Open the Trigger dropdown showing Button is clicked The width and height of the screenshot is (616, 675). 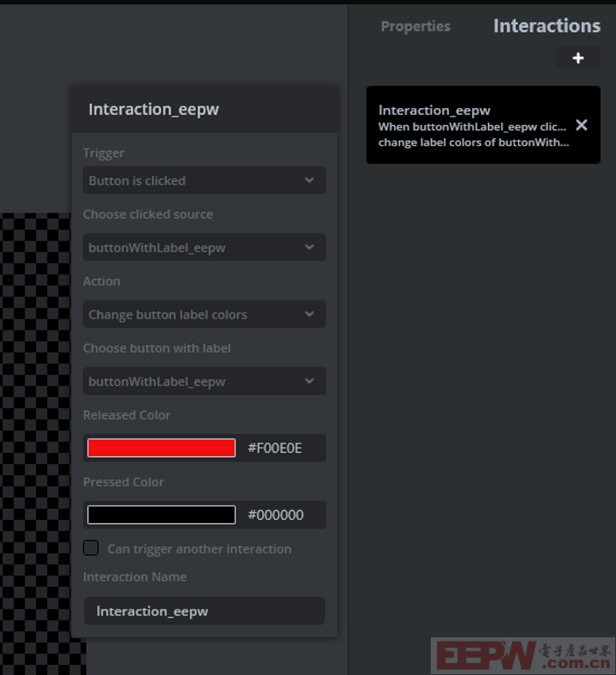[204, 180]
